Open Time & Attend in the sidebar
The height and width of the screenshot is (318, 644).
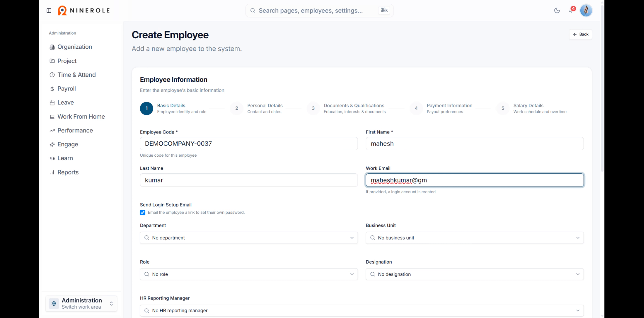(73, 75)
